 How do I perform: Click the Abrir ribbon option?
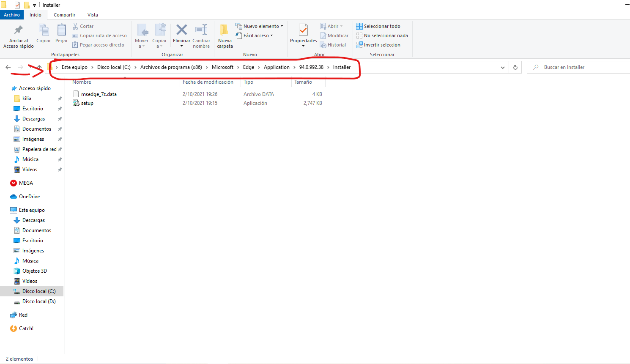[x=331, y=26]
